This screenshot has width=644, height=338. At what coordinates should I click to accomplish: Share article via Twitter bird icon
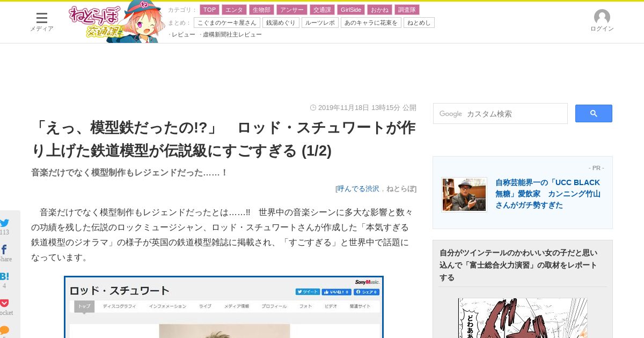(5, 223)
